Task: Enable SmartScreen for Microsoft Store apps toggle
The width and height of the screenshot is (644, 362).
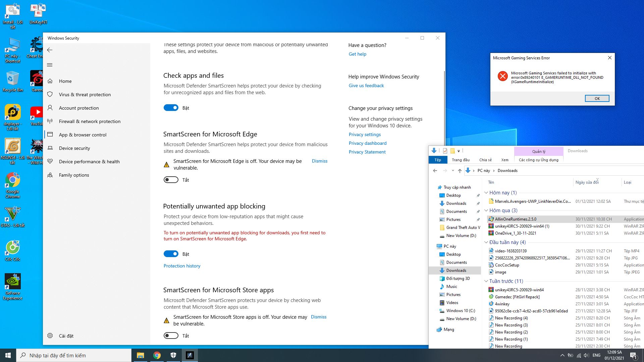Action: click(171, 336)
